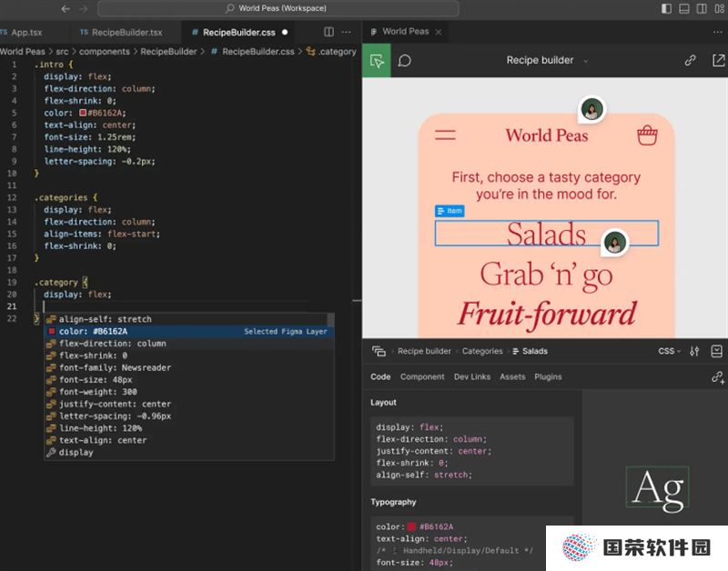The height and width of the screenshot is (571, 728).
Task: Open the hamburger menu in World Peas preview
Action: 445,135
